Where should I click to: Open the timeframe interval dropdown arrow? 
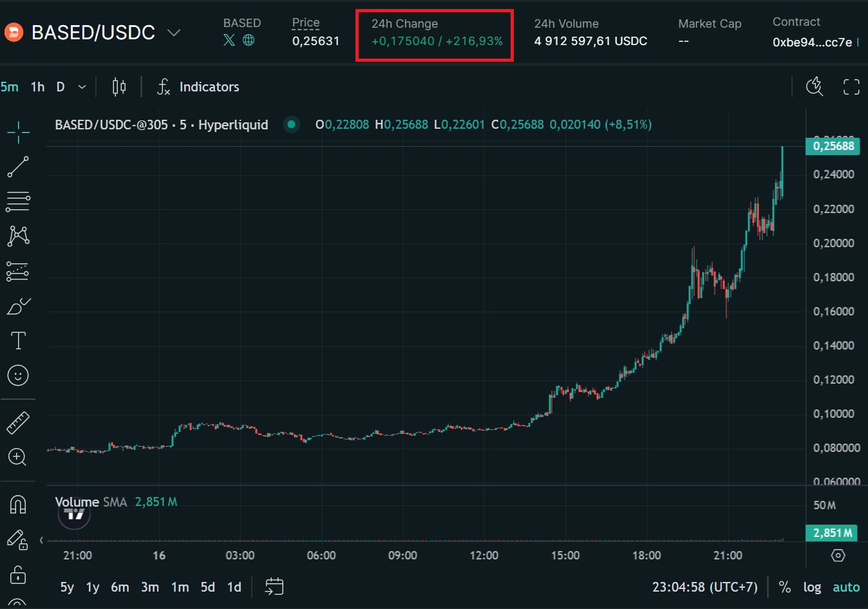pos(82,87)
